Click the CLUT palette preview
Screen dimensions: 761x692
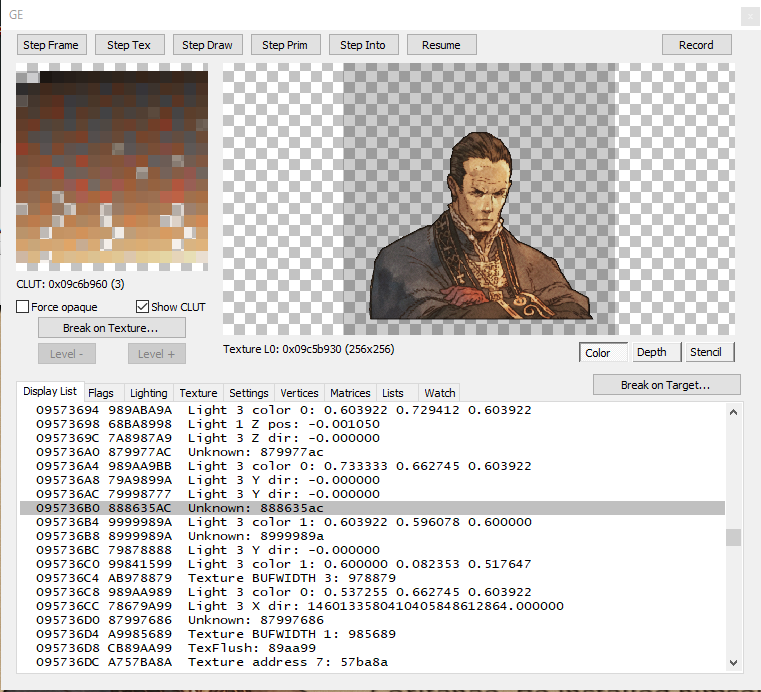pyautogui.click(x=112, y=167)
